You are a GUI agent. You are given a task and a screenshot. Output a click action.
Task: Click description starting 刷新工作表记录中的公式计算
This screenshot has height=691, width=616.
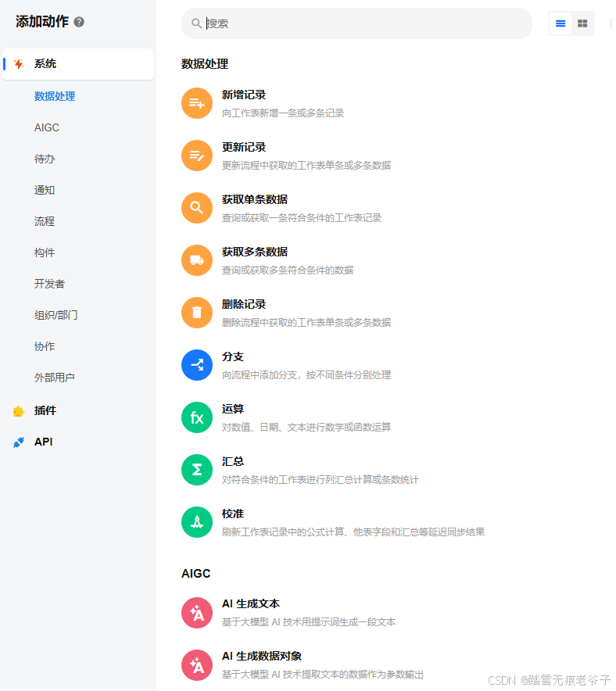[x=353, y=532]
